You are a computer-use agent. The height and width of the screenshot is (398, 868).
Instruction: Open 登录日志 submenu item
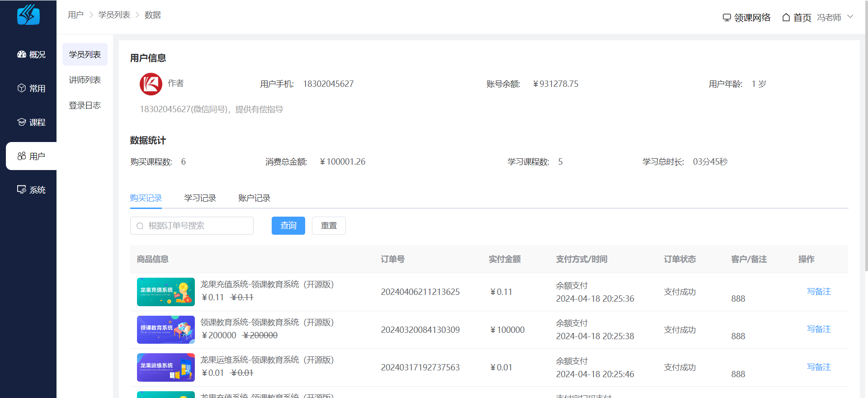pos(85,105)
